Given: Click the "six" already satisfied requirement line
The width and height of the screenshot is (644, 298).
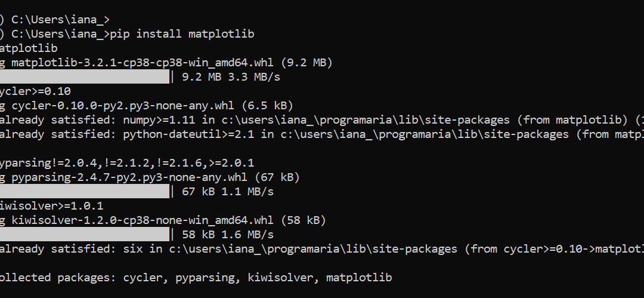Looking at the screenshot, I should click(322, 248).
